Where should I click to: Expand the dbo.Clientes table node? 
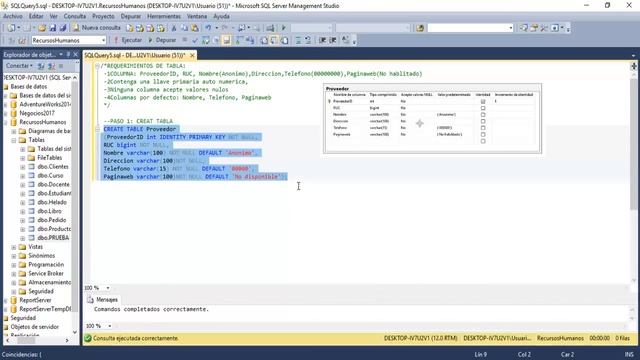(22, 167)
